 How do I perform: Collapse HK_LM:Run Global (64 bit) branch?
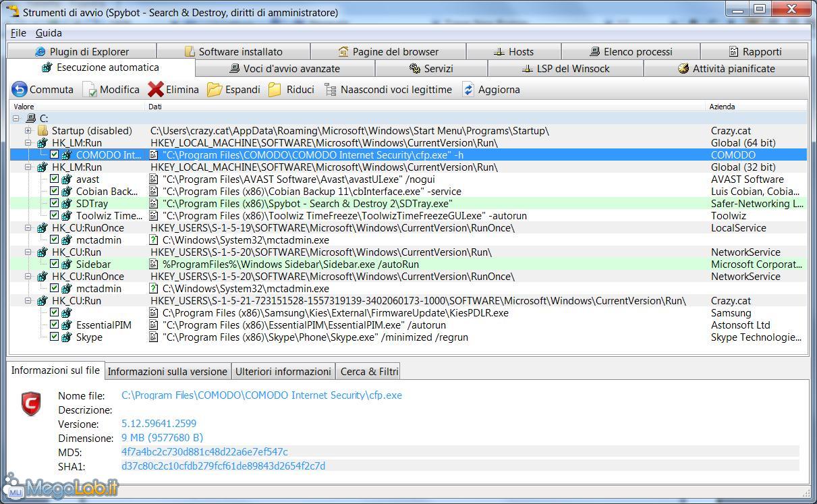click(x=28, y=143)
